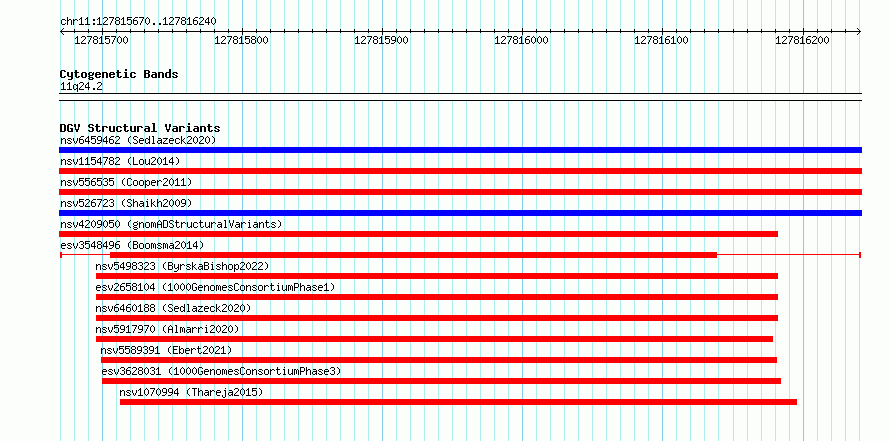Click the chr11:127815670..127816240 range text
Viewport: 890px width, 441px height.
tap(138, 22)
